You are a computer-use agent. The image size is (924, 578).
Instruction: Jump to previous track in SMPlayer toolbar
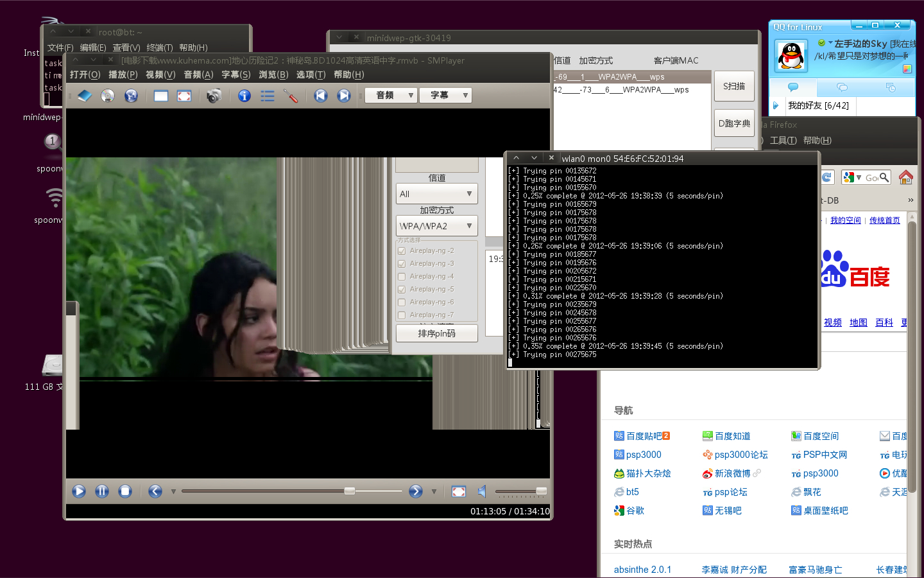pos(321,96)
